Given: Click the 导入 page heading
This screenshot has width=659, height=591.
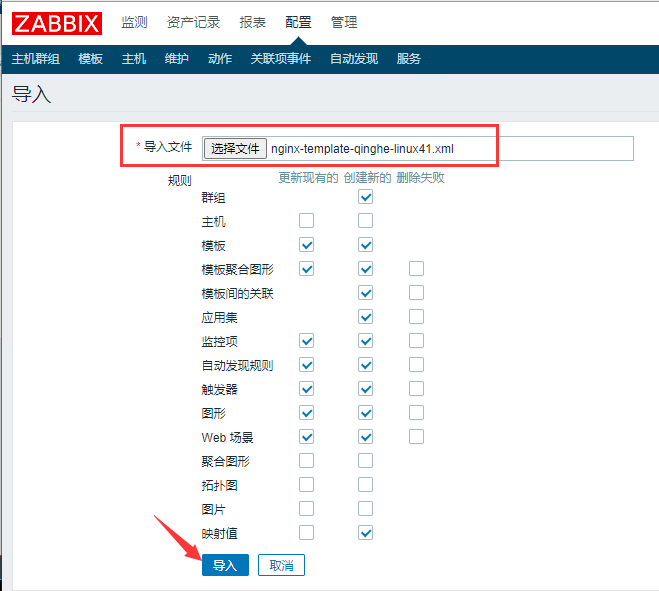Looking at the screenshot, I should [32, 94].
